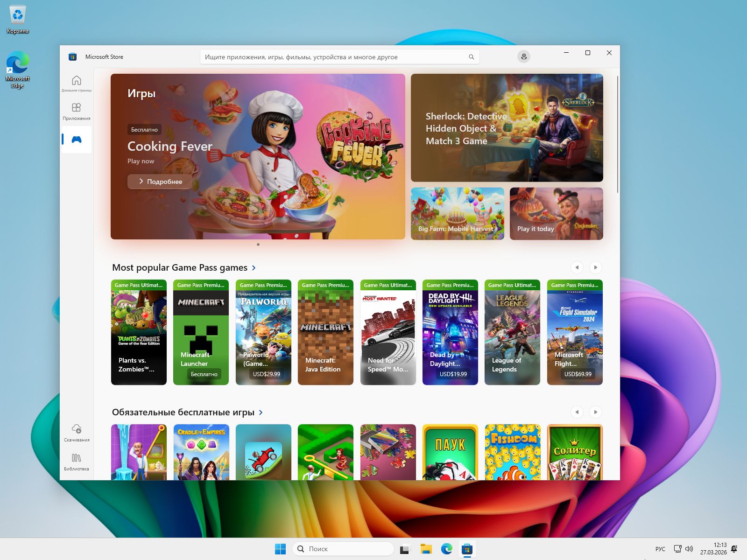
Task: Open the Palworld game tile
Action: point(263,332)
